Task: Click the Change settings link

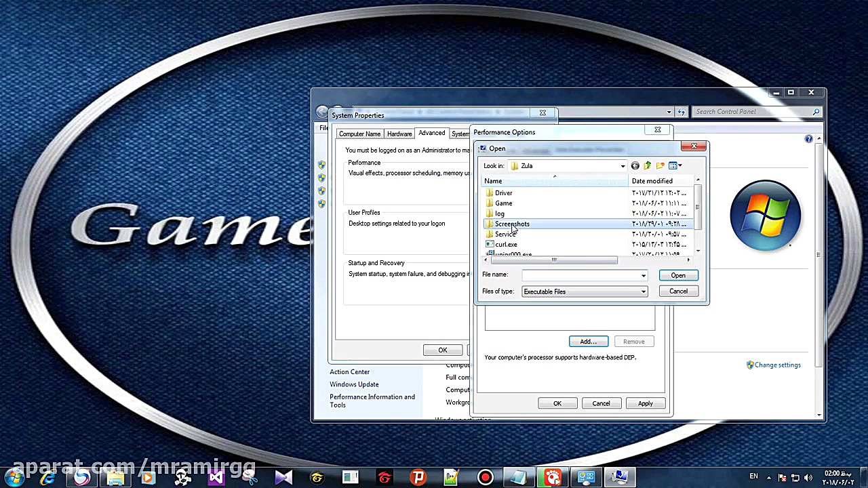Action: point(777,365)
